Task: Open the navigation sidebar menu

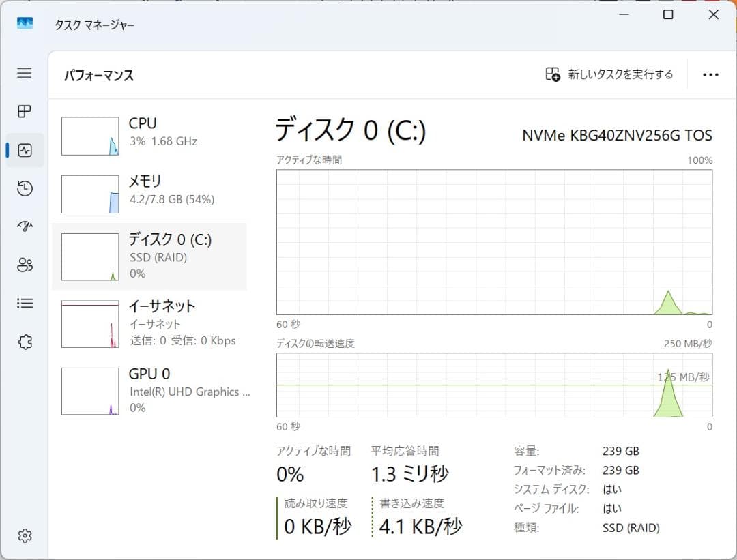Action: coord(24,73)
